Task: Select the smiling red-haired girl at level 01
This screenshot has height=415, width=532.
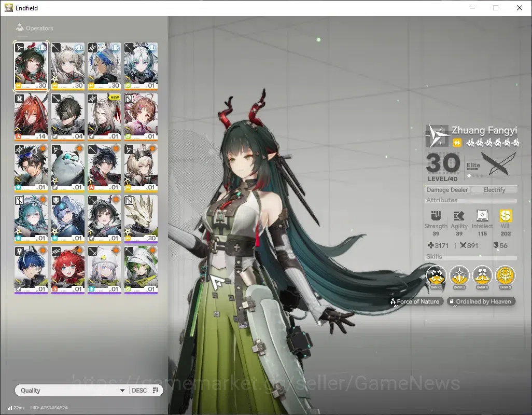Action: [x=68, y=270]
